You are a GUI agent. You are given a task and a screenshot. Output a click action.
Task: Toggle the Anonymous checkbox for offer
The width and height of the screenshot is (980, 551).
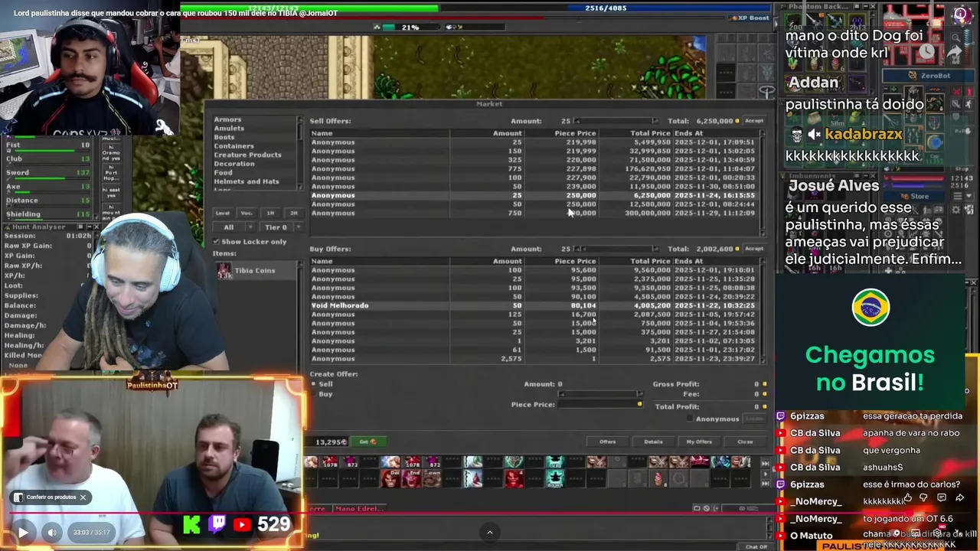pyautogui.click(x=690, y=419)
